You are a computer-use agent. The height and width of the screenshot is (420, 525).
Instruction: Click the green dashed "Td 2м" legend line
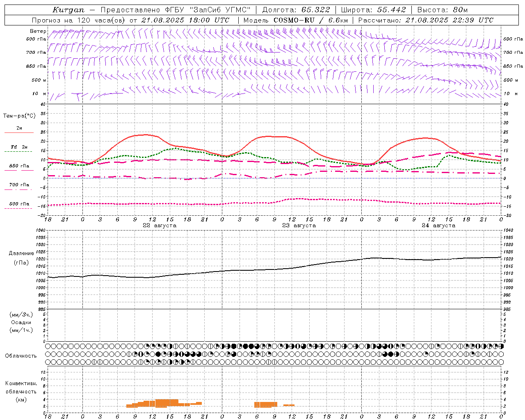point(18,151)
